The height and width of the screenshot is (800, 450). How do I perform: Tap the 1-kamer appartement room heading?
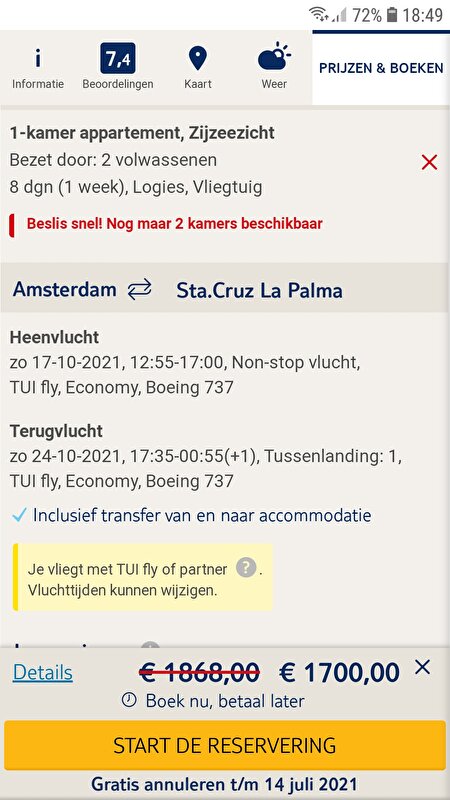tap(142, 133)
